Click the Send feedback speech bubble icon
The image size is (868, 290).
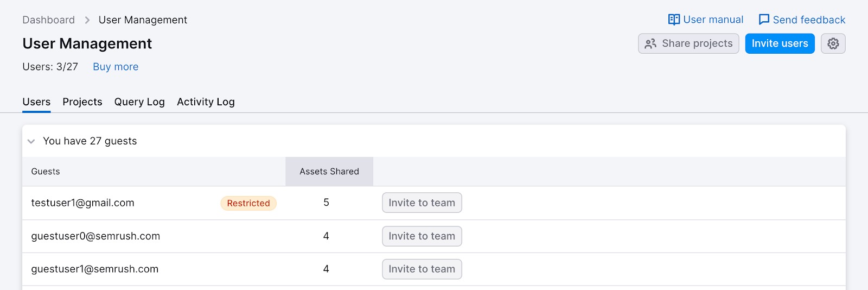tap(764, 20)
